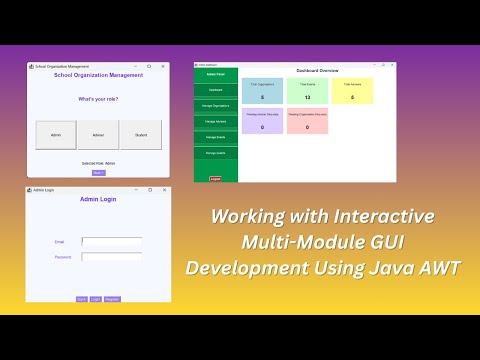
Task: Click the Java icon in the School Organization Management title bar
Action: (x=31, y=66)
